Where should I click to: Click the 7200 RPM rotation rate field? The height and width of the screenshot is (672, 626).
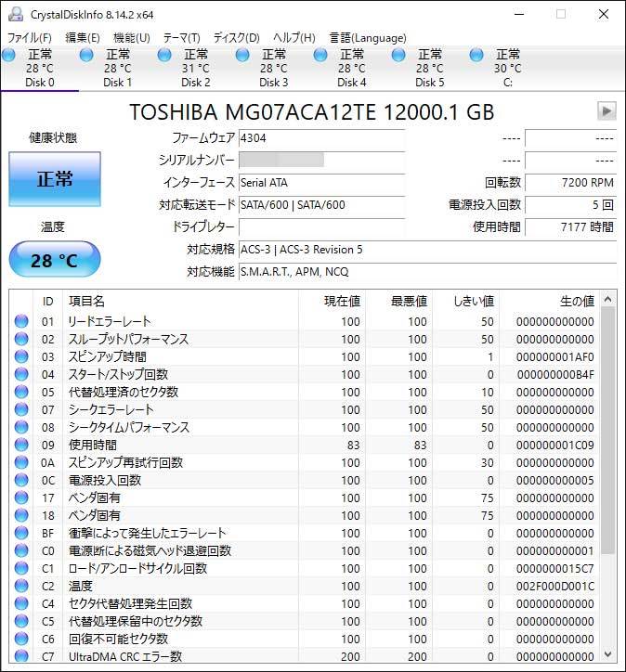pyautogui.click(x=570, y=183)
